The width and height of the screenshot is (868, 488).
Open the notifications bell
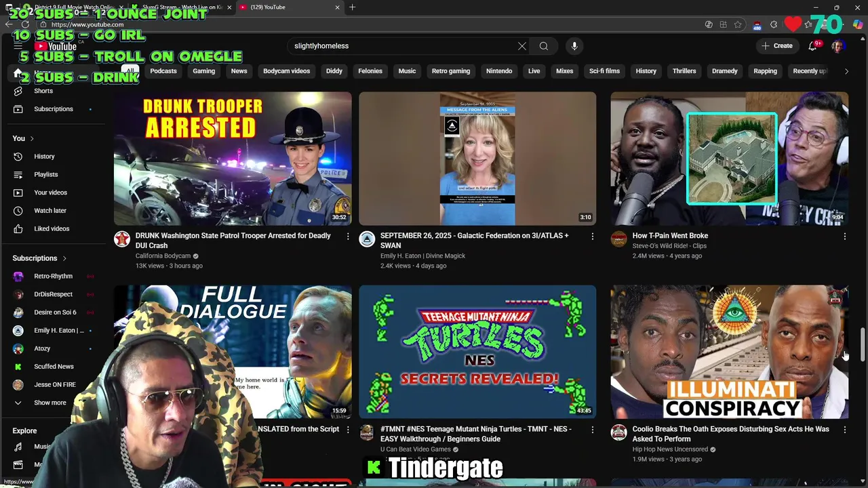click(x=812, y=46)
